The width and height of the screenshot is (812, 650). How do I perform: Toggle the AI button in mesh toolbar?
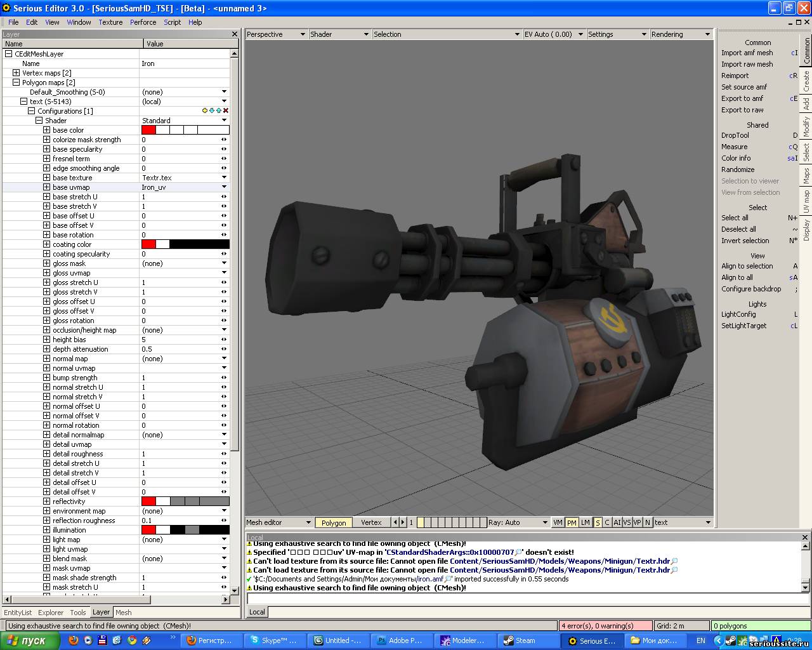(617, 522)
